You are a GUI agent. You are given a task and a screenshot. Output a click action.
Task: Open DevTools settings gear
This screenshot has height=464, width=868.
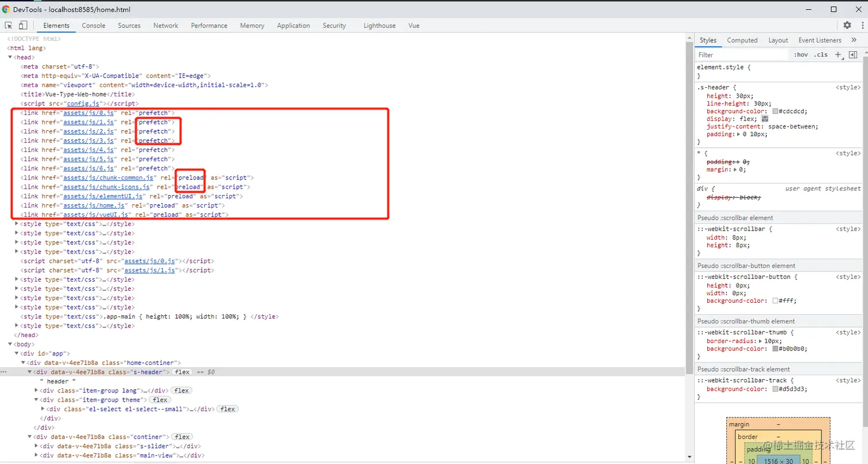pyautogui.click(x=847, y=25)
